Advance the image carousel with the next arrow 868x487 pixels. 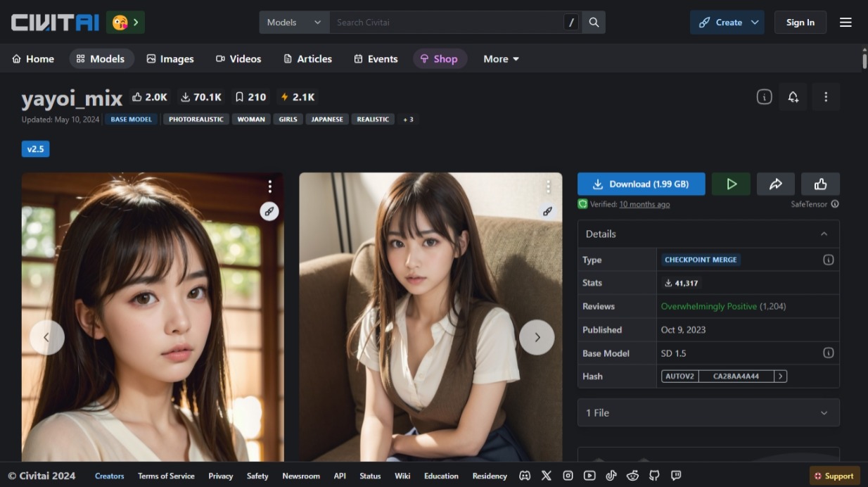click(537, 337)
